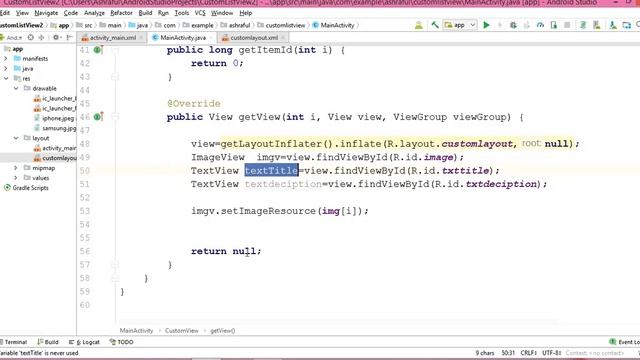Click the CRLF line separator in the status bar
The image size is (640, 360).
pyautogui.click(x=529, y=353)
